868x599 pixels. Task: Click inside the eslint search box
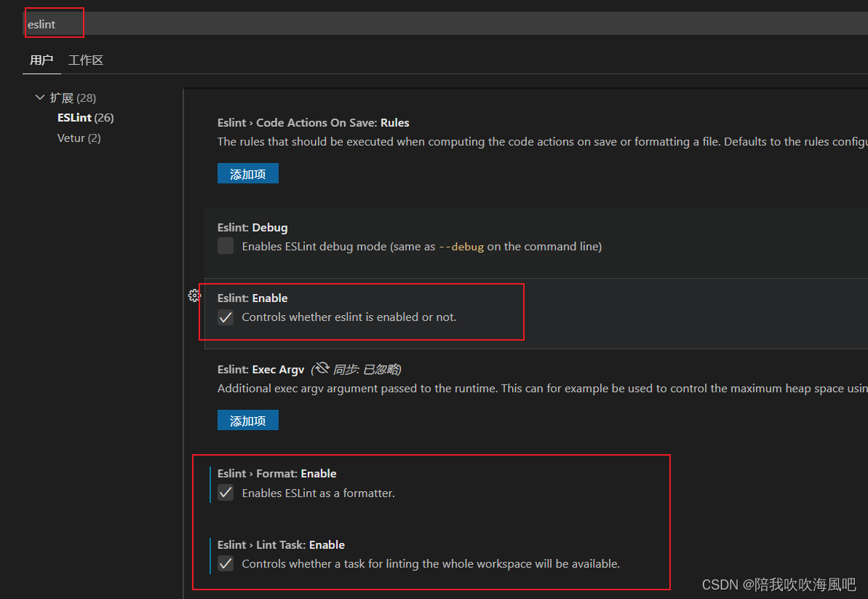[54, 25]
